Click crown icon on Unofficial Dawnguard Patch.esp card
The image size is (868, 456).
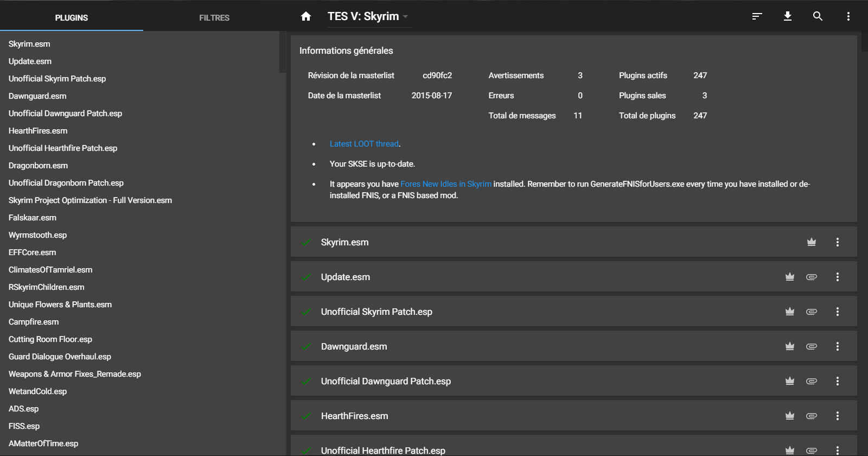tap(790, 381)
